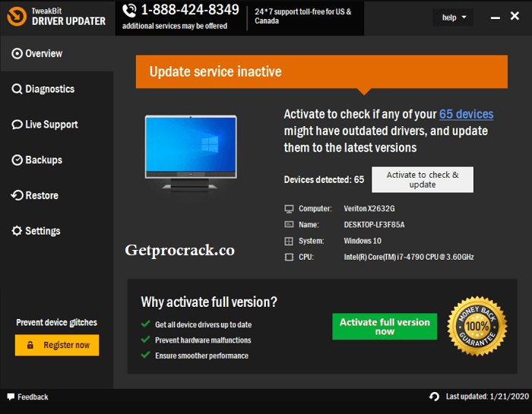
Task: Click Activate full version now button
Action: (385, 327)
